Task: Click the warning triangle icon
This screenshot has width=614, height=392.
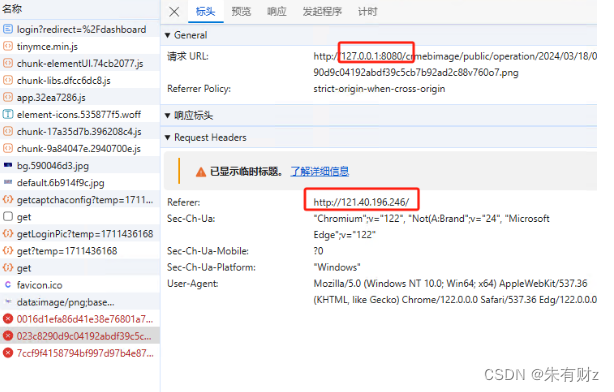Action: coord(201,172)
